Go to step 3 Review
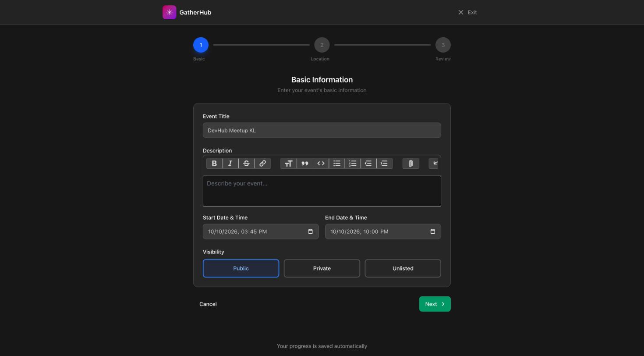This screenshot has width=644, height=356. [x=443, y=45]
